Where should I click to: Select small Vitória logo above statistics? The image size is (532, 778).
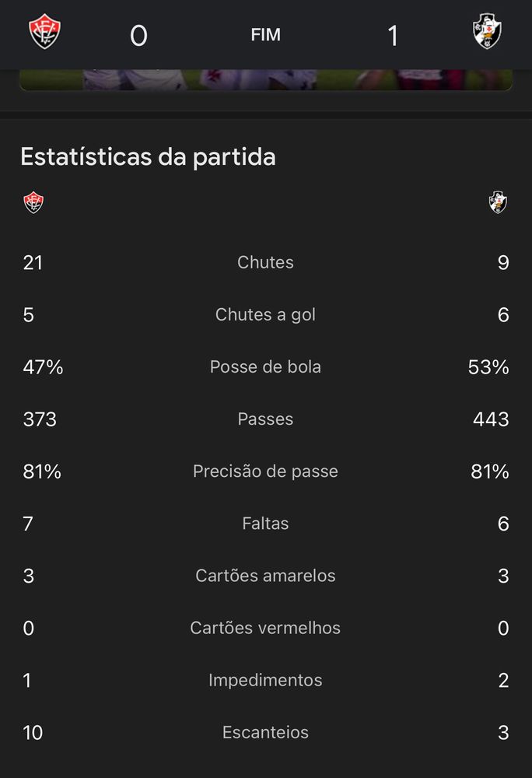coord(33,202)
